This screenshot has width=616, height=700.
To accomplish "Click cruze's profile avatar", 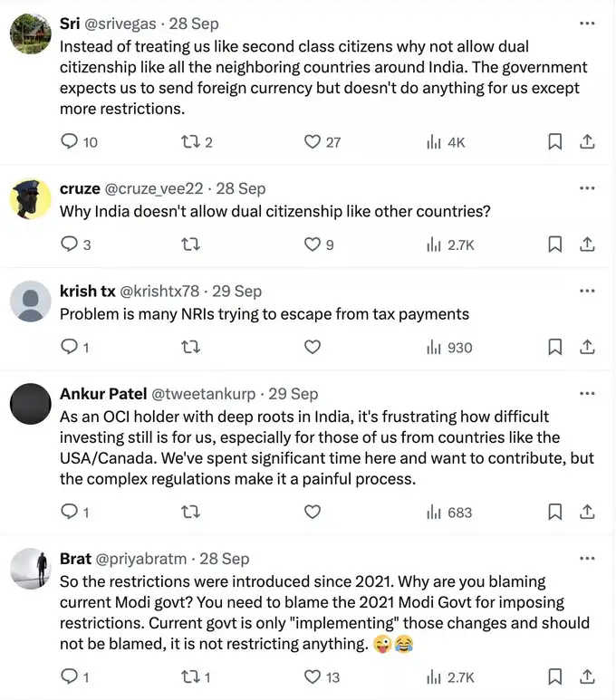I will click(30, 199).
